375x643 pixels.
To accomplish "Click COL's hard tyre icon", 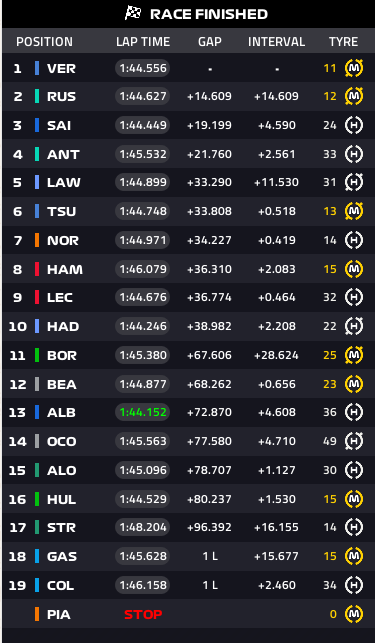I will pyautogui.click(x=354, y=585).
